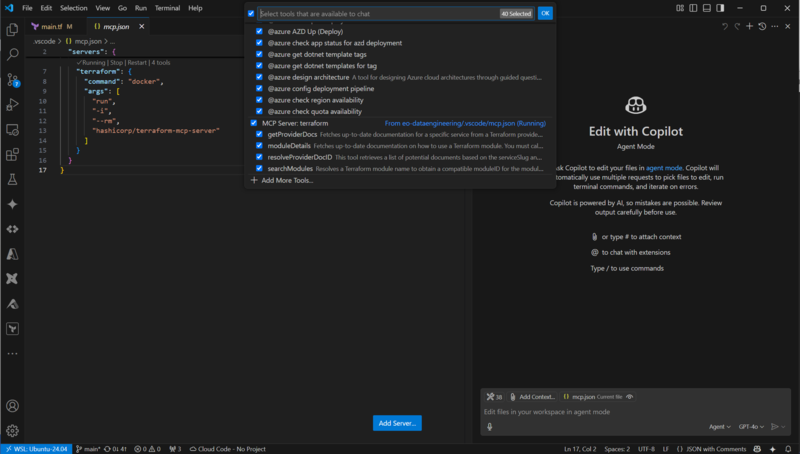This screenshot has height=454, width=800.
Task: Undo last chat edit arrow
Action: [724, 26]
